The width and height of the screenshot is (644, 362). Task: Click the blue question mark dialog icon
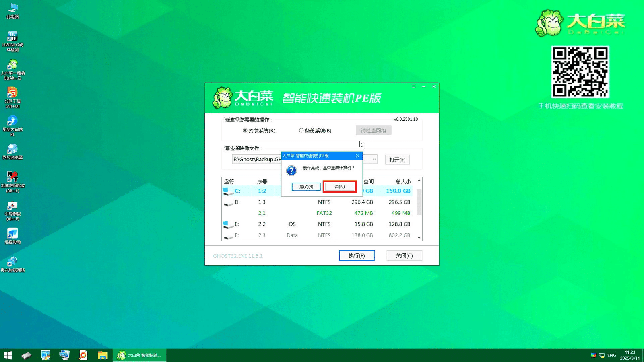(x=291, y=171)
